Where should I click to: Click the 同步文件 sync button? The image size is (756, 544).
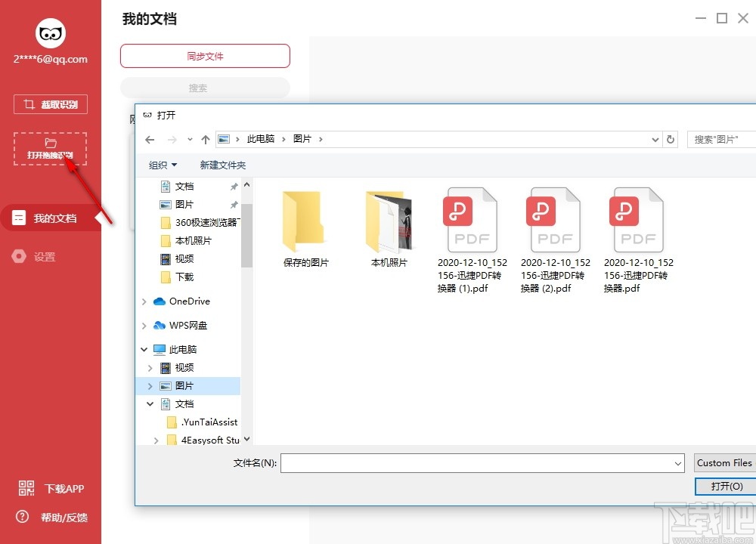point(205,56)
